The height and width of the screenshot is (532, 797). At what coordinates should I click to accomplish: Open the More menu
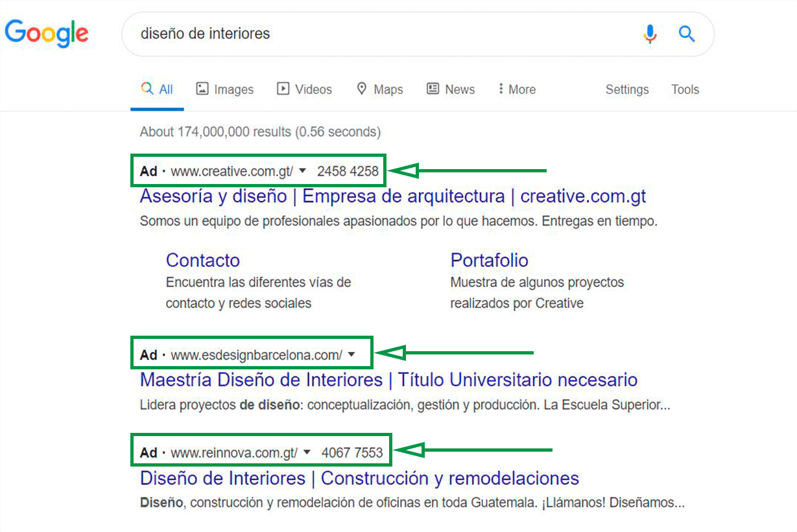[x=517, y=89]
